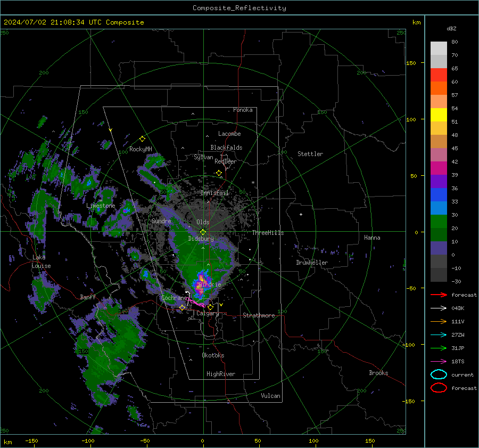This screenshot has width=479, height=448.
Task: Click the bright green swatch in the dBZ scale
Action: point(439,222)
